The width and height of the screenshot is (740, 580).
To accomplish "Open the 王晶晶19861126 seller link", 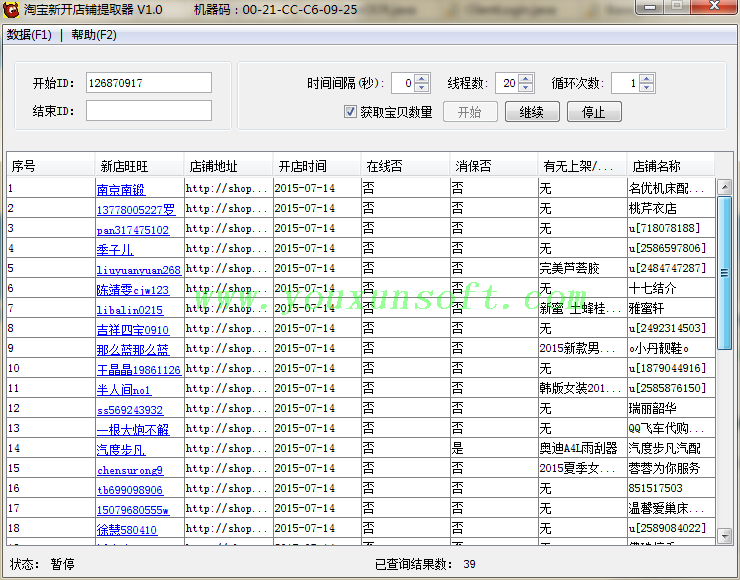I will 139,370.
